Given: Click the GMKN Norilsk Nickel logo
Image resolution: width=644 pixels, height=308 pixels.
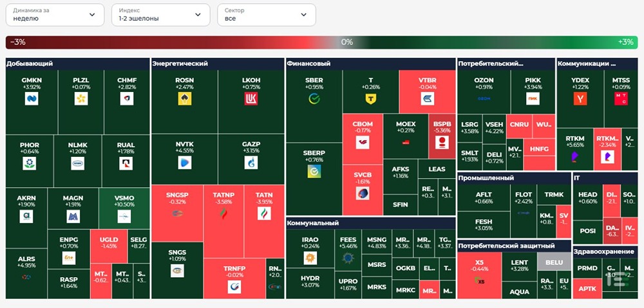Looking at the screenshot, I should (x=32, y=98).
